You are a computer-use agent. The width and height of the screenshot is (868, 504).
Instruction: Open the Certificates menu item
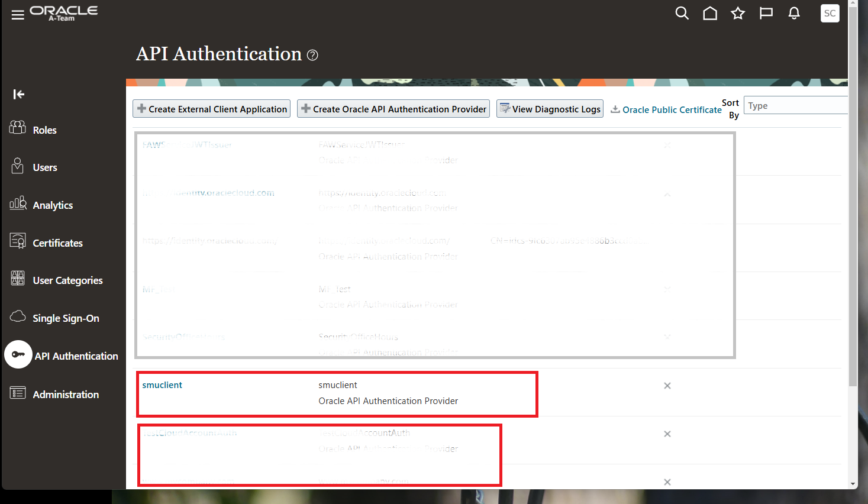(x=57, y=243)
